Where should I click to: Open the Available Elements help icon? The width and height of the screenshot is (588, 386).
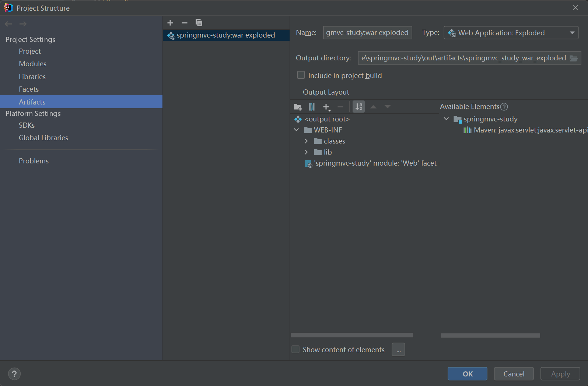(504, 107)
